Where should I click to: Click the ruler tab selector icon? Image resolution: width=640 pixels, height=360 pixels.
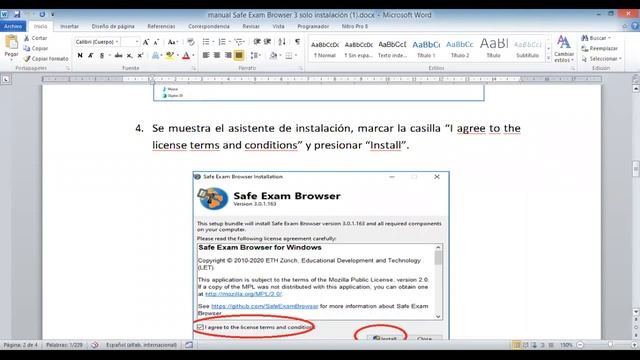point(6,80)
